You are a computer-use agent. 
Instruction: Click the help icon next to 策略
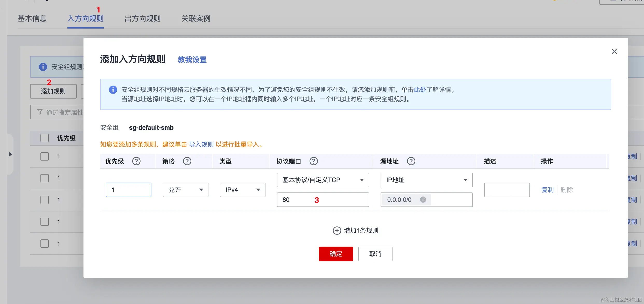coord(187,161)
